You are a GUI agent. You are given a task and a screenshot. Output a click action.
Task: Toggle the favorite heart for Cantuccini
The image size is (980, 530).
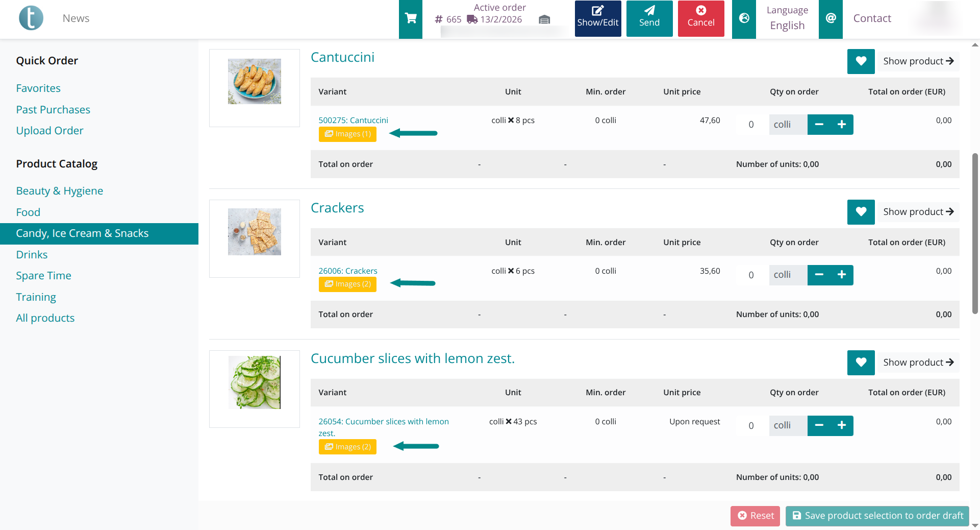click(x=861, y=61)
